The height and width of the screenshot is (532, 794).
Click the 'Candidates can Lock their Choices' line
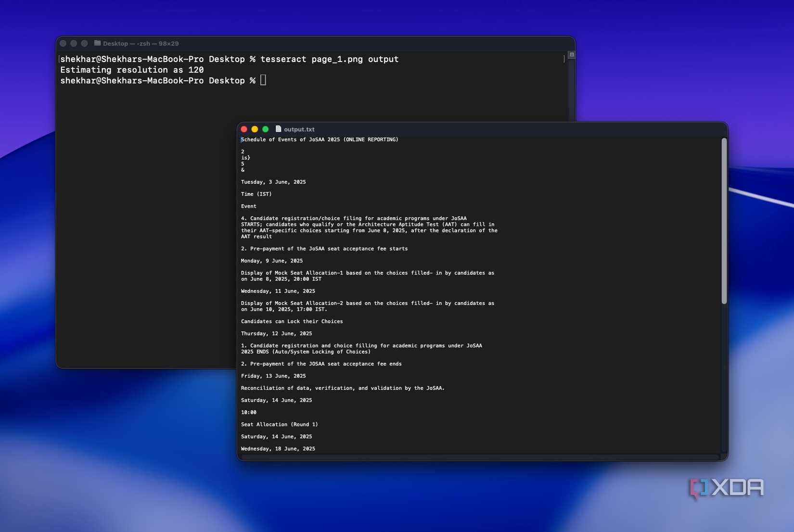[292, 321]
